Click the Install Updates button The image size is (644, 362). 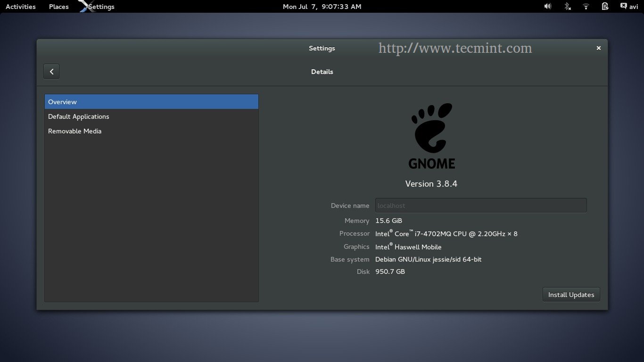(x=571, y=295)
